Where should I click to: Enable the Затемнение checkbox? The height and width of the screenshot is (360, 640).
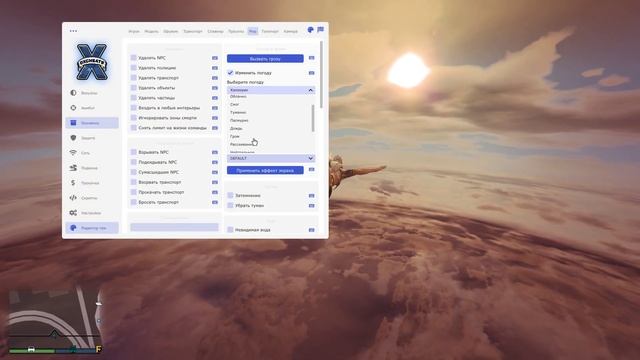pos(230,196)
